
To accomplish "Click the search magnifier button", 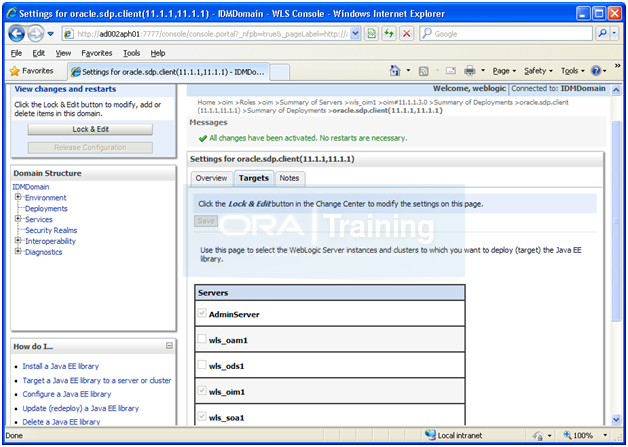I will click(602, 34).
